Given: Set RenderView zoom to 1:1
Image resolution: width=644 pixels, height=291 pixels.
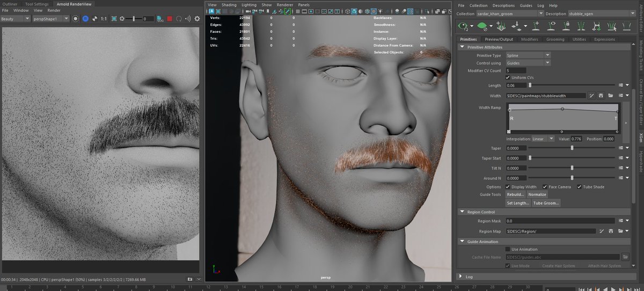Looking at the screenshot, I should tap(104, 19).
